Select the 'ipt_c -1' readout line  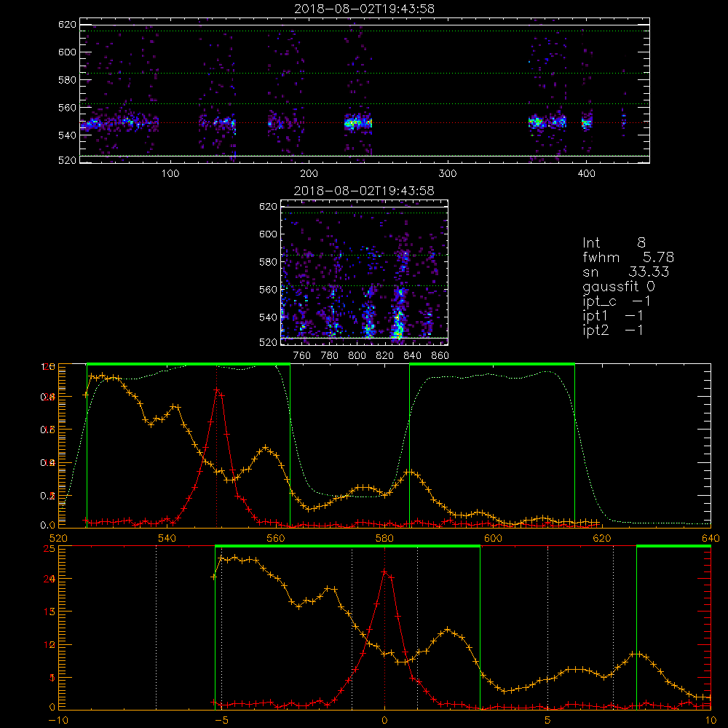point(617,301)
